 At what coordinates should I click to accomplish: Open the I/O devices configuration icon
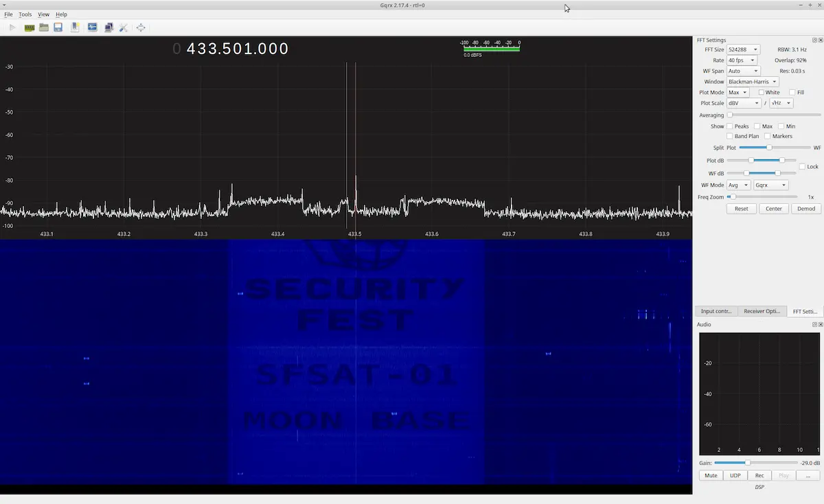point(30,27)
